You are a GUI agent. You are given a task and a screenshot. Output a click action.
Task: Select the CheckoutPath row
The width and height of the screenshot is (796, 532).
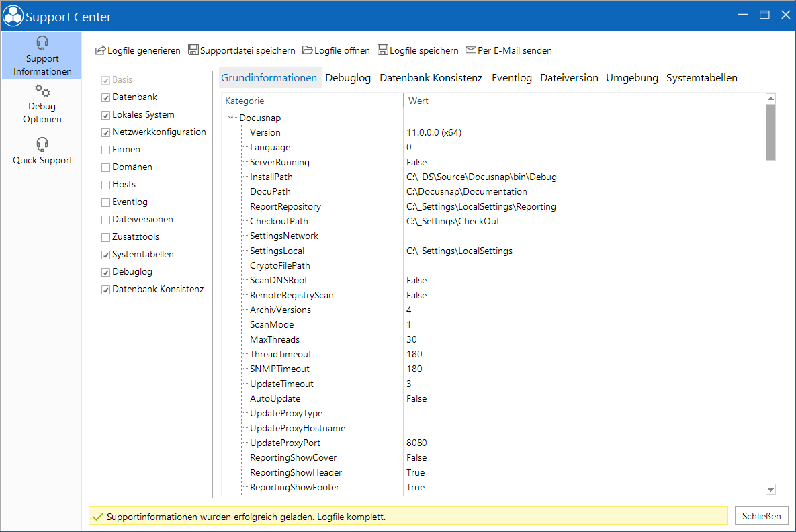[485, 221]
